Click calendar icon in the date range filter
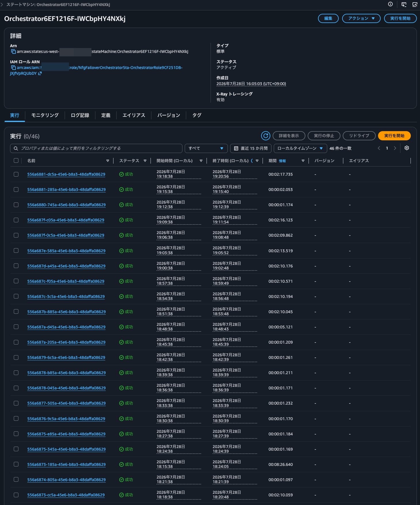 (236, 148)
